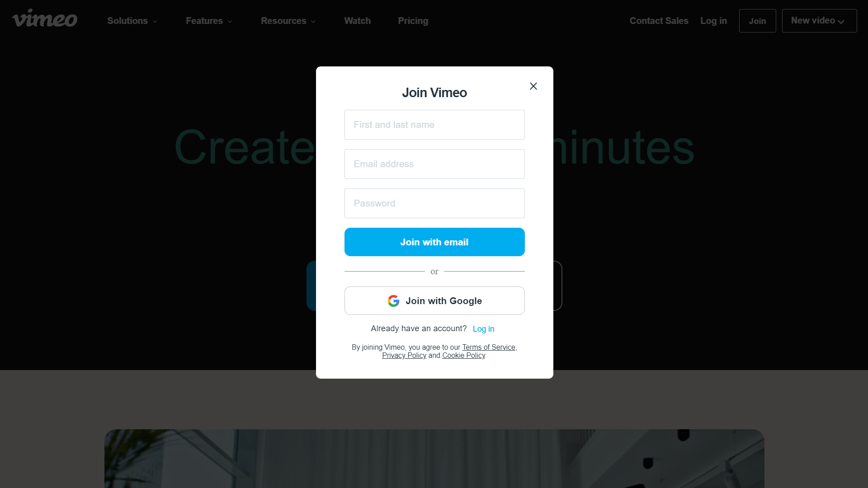
Task: Click the Join with Google button
Action: pyautogui.click(x=434, y=300)
